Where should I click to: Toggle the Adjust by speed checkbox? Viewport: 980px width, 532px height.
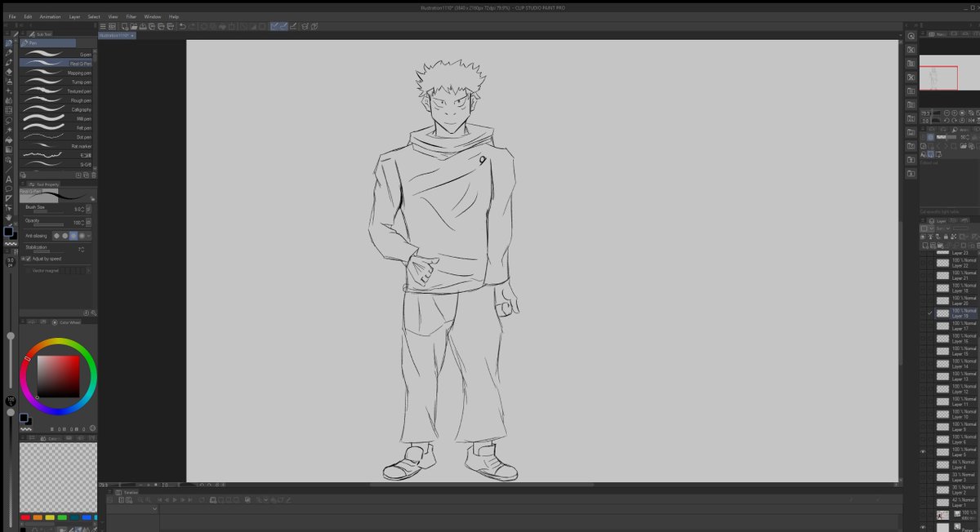coord(29,259)
